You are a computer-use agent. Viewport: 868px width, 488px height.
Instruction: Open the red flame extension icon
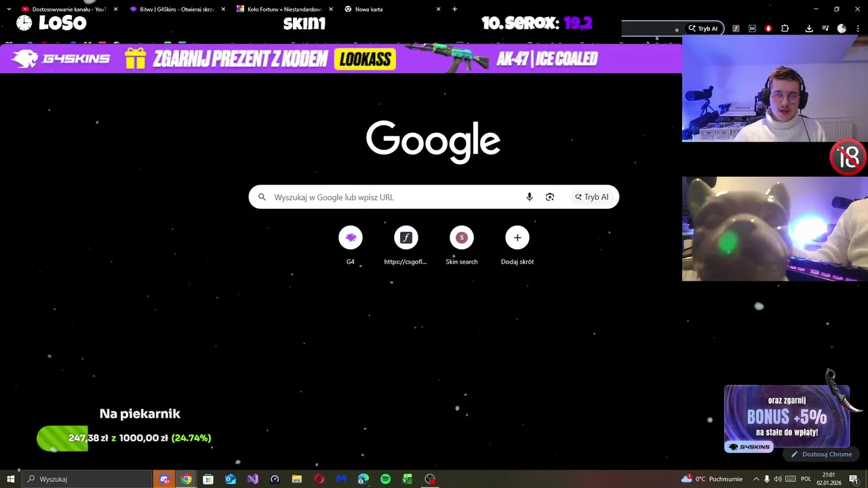click(x=768, y=28)
